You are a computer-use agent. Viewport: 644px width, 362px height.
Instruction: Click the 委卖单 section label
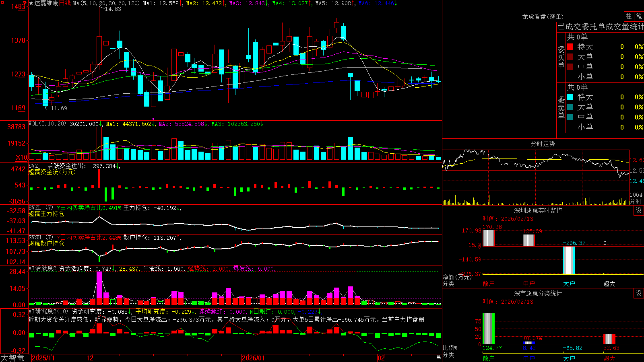561,107
